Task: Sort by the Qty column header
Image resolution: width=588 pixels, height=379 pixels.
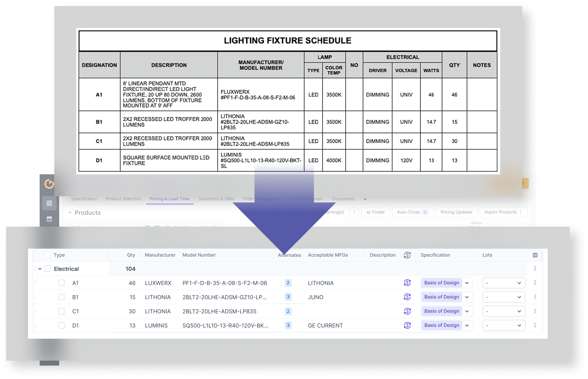Action: coord(131,255)
